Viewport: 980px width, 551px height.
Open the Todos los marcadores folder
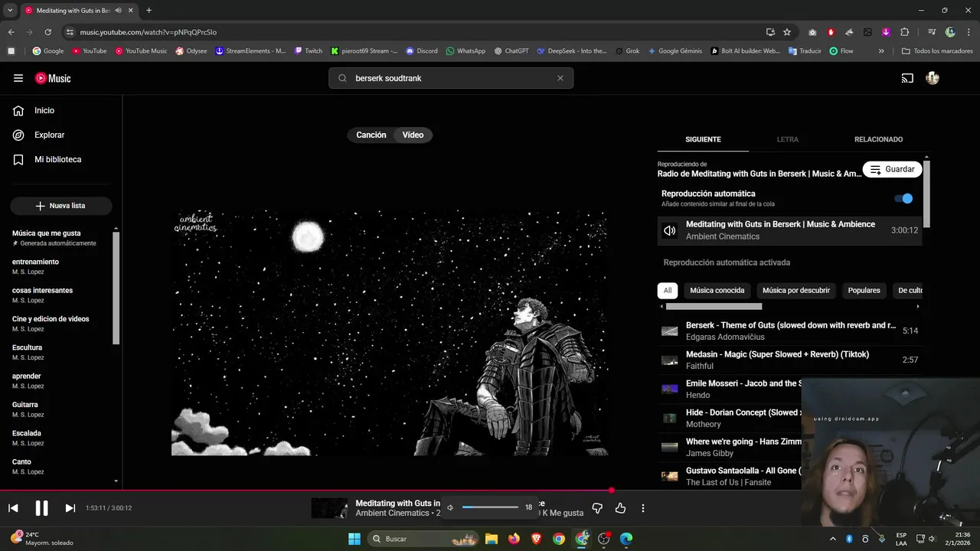click(x=937, y=51)
